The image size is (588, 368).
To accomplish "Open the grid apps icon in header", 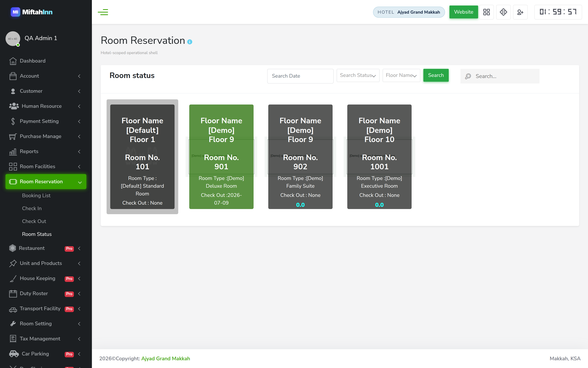I will pyautogui.click(x=486, y=12).
